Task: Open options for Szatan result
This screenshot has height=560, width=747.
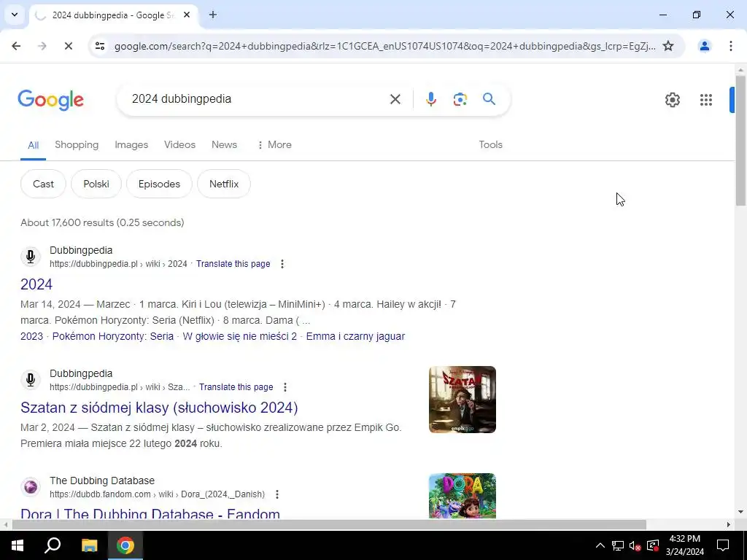Action: 285,387
